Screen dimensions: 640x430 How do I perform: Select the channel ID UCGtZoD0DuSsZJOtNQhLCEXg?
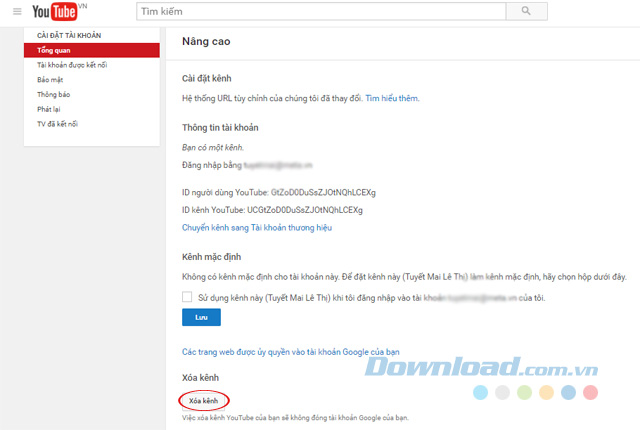coord(305,210)
